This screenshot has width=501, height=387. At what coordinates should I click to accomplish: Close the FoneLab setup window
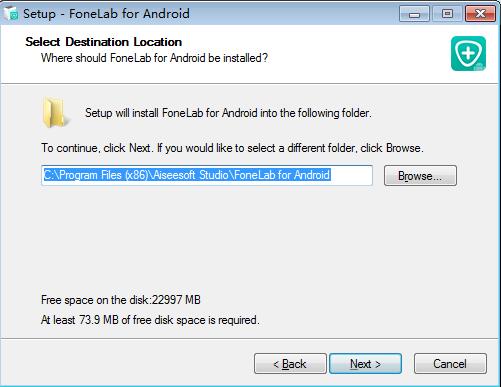tap(480, 14)
